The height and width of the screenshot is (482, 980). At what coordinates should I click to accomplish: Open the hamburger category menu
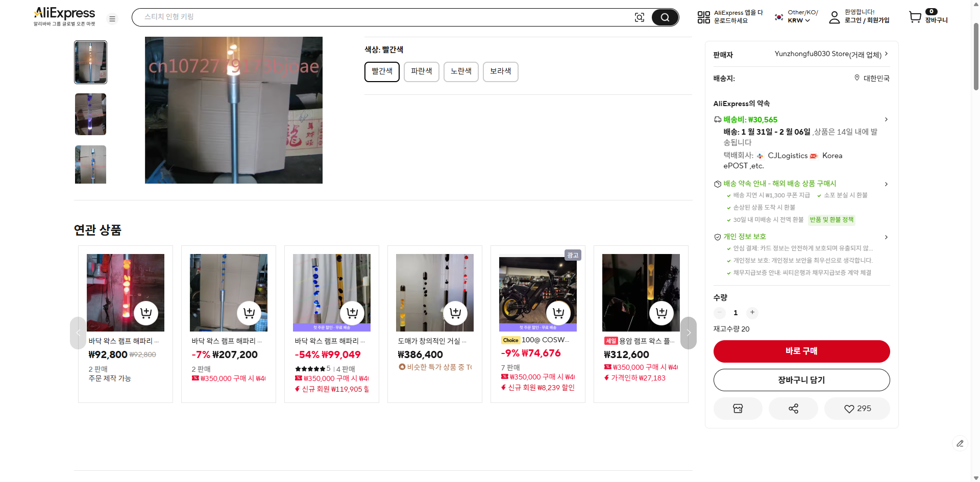[x=112, y=19]
